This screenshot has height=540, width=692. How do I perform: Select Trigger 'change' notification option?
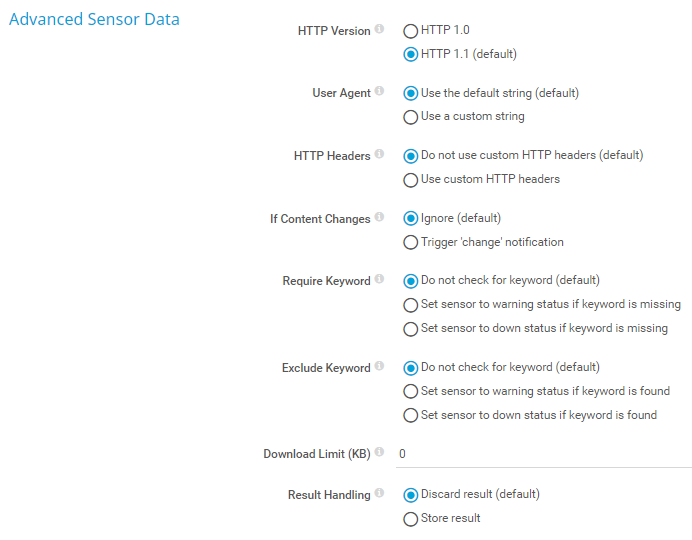click(x=411, y=243)
